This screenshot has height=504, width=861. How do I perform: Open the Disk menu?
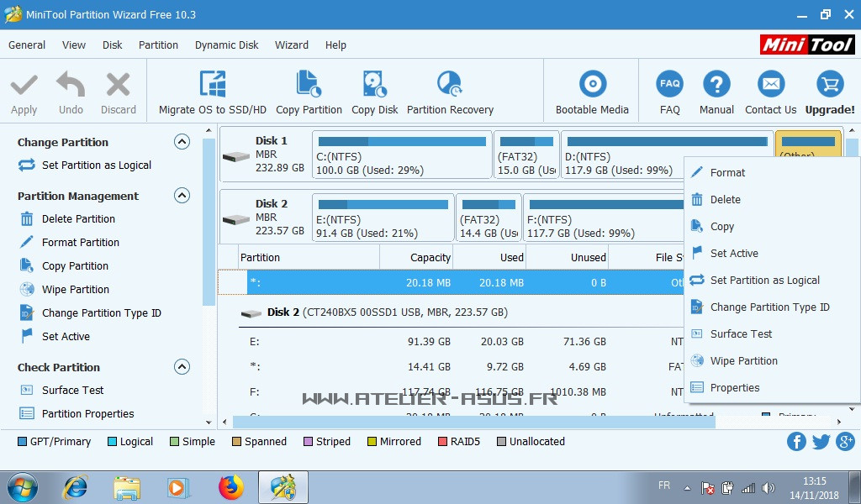click(x=112, y=45)
